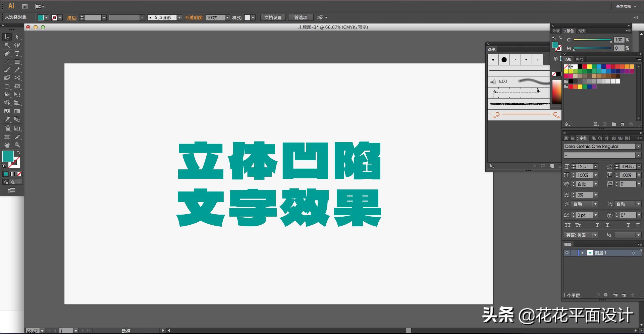Open the 5 点圆形 brush dropdown
Image resolution: width=644 pixels, height=334 pixels.
pyautogui.click(x=179, y=17)
